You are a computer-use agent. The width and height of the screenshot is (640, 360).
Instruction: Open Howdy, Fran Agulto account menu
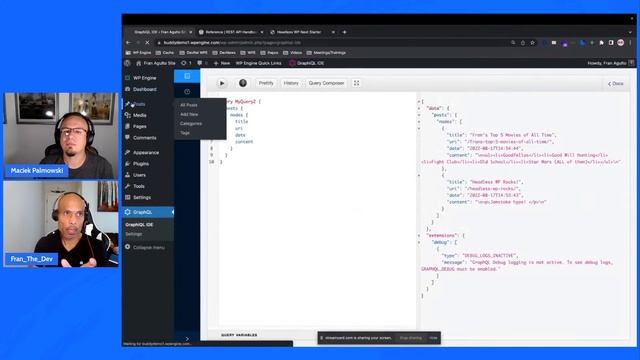click(611, 63)
